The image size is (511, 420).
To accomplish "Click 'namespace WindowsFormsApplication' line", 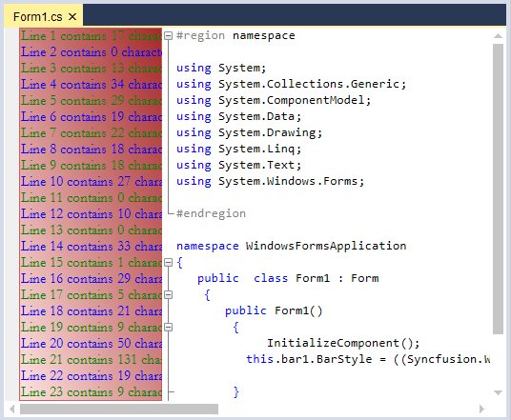I will (292, 246).
